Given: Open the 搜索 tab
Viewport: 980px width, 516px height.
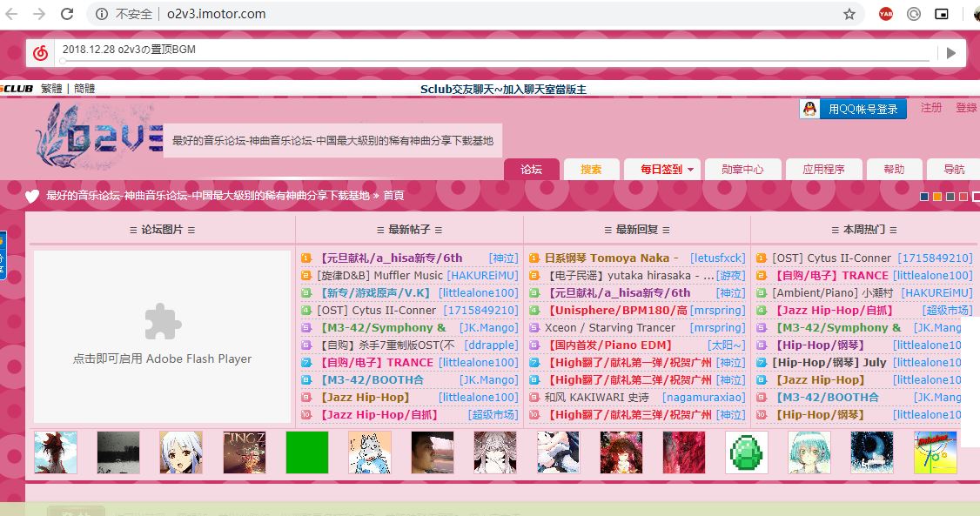Looking at the screenshot, I should (x=591, y=170).
